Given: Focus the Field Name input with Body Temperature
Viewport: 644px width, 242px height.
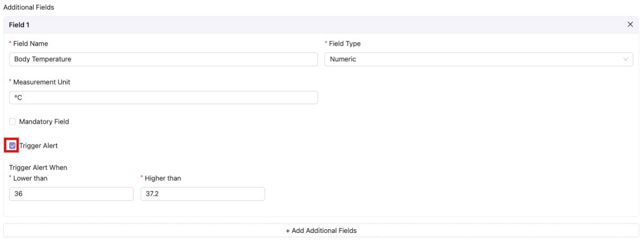Looking at the screenshot, I should pyautogui.click(x=163, y=59).
